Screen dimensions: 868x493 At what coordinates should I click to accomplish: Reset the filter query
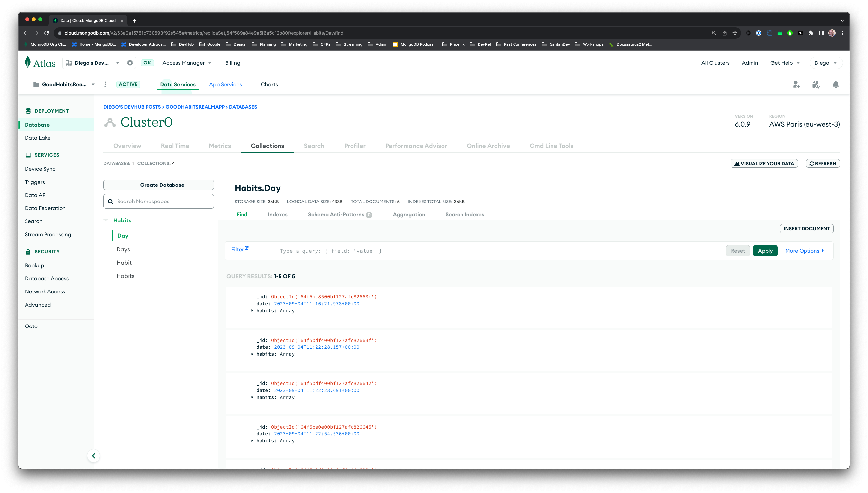click(738, 251)
